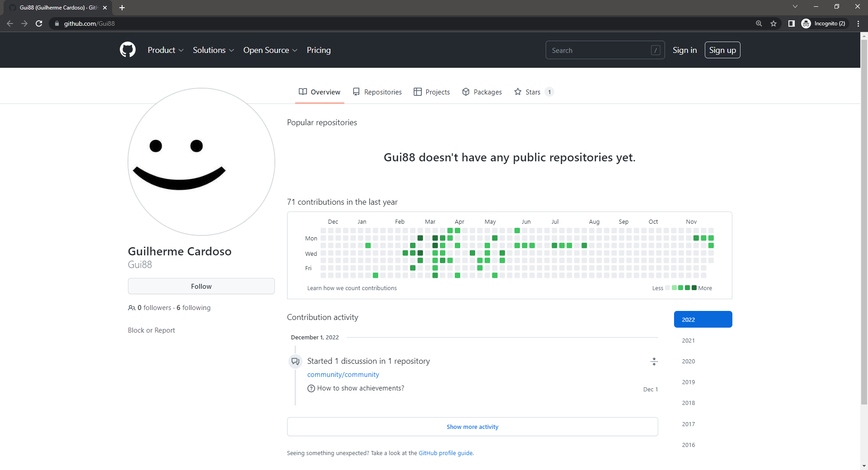Click the GitHub Octocat logo
This screenshot has width=868, height=470.
127,50
